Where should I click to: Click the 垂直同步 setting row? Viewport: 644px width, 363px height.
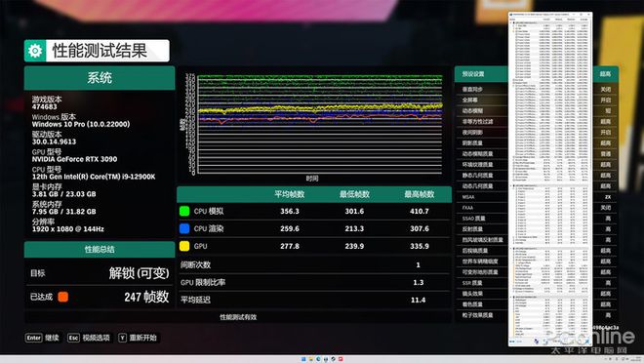(538, 89)
